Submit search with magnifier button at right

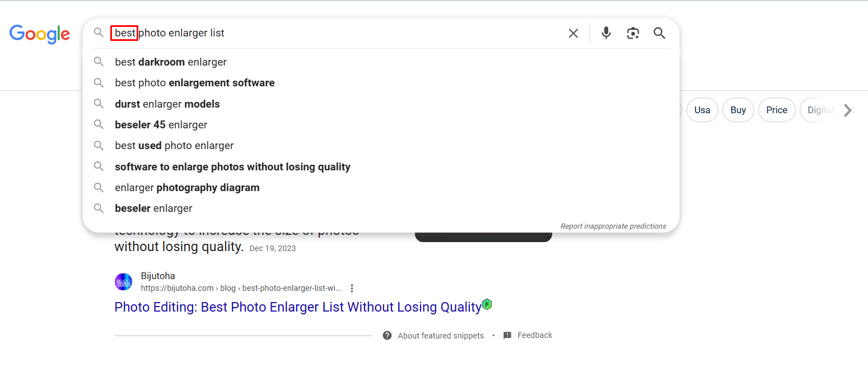click(659, 33)
